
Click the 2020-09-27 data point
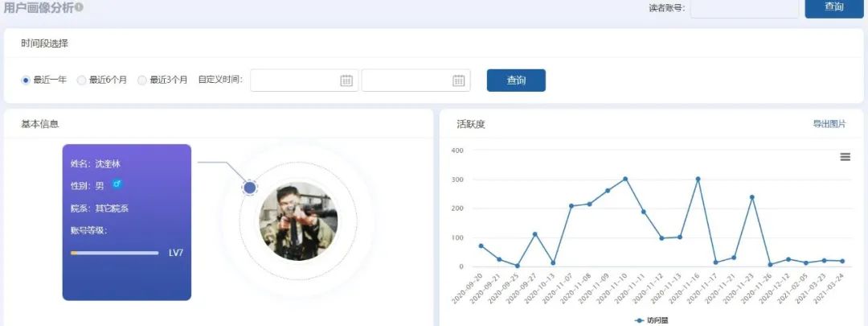[x=534, y=234]
